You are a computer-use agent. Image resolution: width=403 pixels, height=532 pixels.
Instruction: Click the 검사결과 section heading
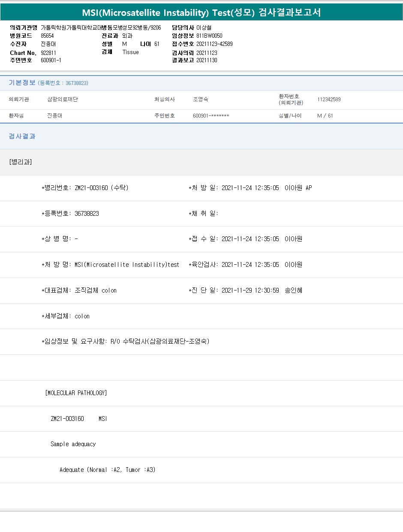(22, 136)
